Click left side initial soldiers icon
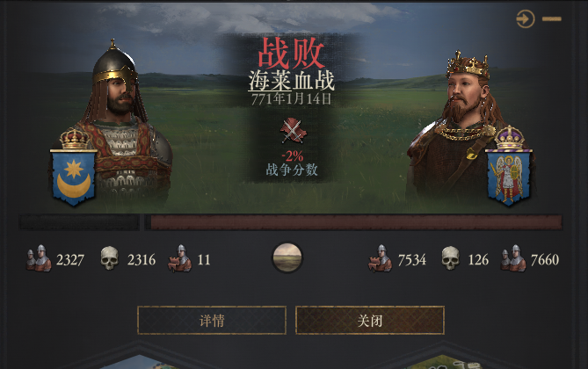 coord(39,258)
